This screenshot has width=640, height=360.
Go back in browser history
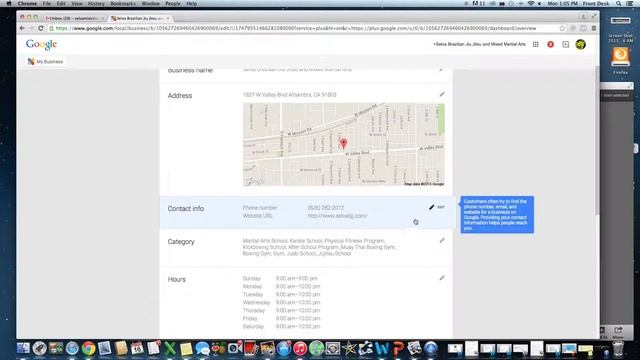click(x=22, y=28)
